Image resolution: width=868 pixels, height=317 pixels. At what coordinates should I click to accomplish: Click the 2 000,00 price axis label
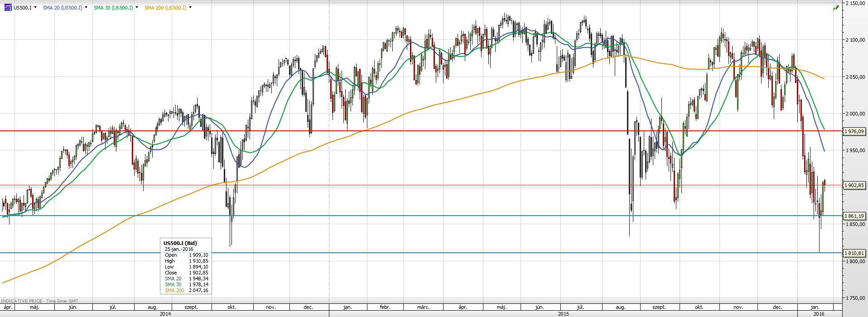pyautogui.click(x=855, y=114)
